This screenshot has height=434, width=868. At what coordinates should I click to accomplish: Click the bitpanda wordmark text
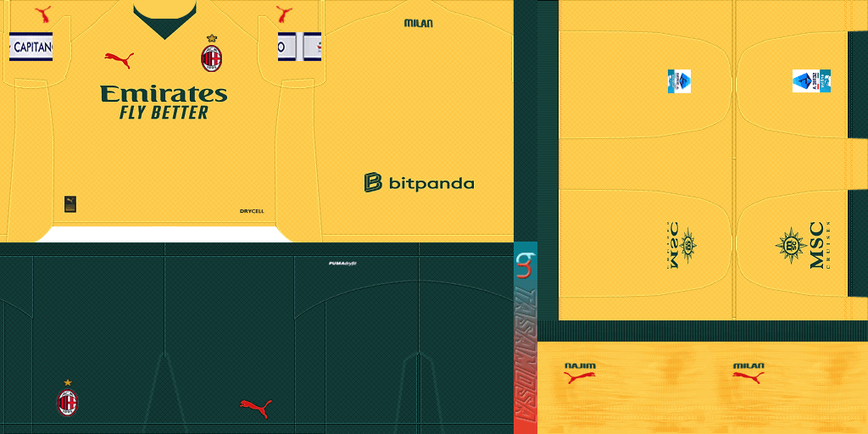click(431, 183)
